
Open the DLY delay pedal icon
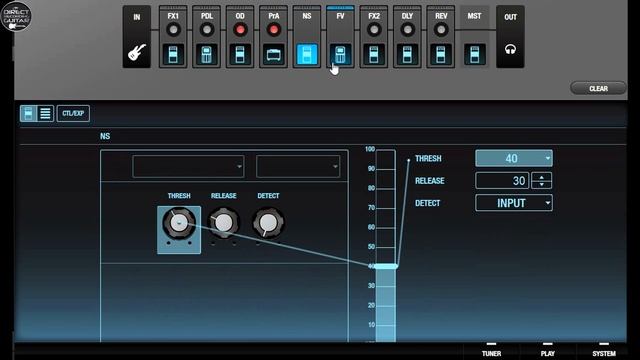click(407, 54)
